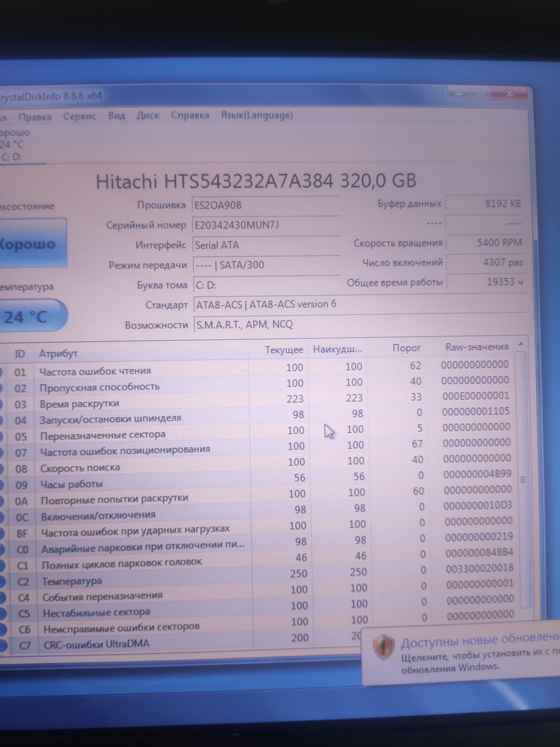Screen dimensions: 560x747
Task: Click the scrollbar up arrow in SMART list
Action: 521,344
